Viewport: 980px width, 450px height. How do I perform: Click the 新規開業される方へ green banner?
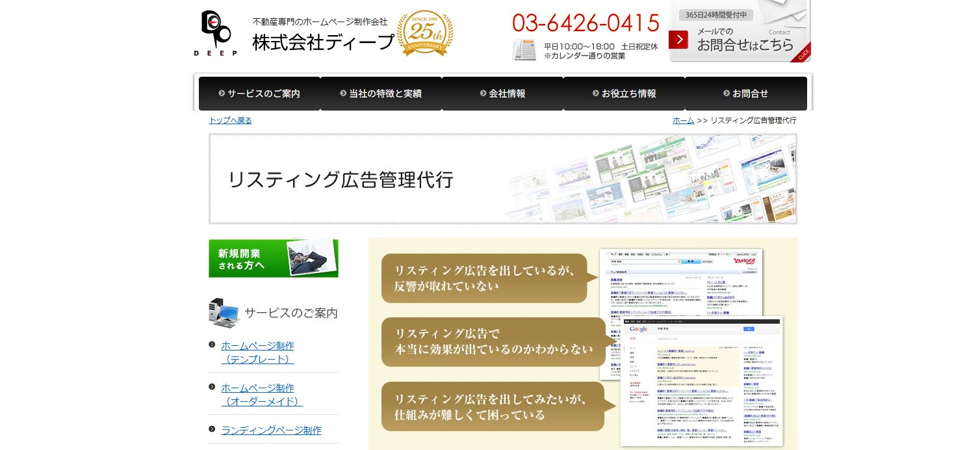tap(273, 258)
